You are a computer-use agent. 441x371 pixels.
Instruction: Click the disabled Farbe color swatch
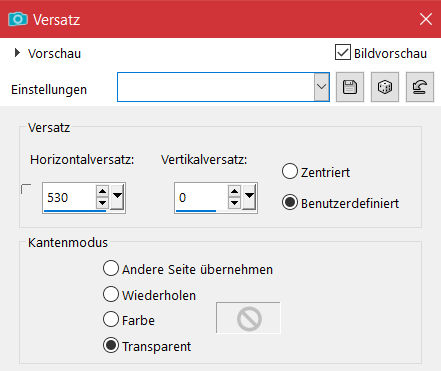point(249,318)
